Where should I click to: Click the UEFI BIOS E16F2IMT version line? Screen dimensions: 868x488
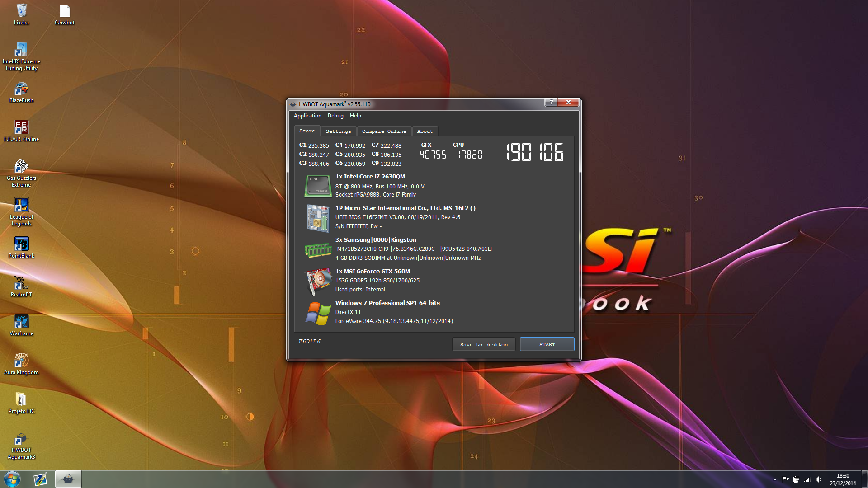click(x=397, y=217)
